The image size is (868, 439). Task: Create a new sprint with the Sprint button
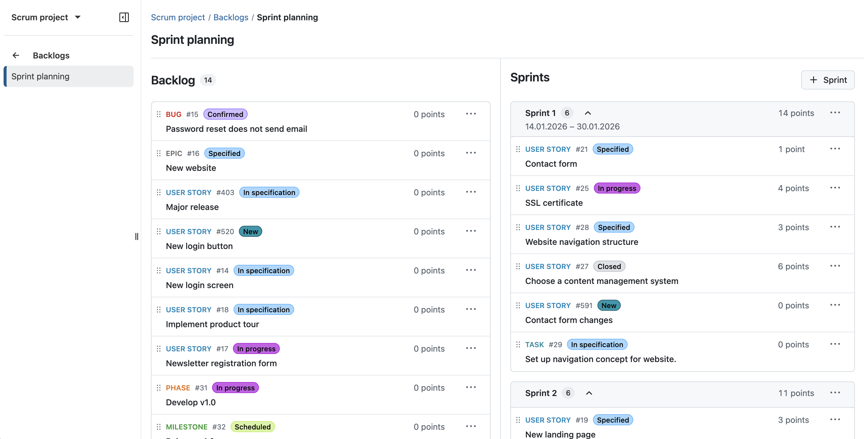[828, 80]
